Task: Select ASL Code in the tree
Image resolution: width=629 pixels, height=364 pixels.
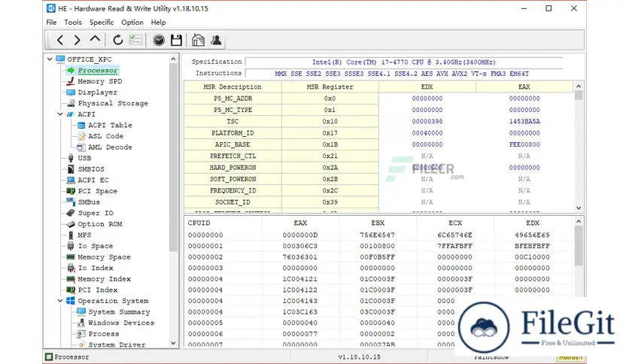Action: click(x=105, y=136)
